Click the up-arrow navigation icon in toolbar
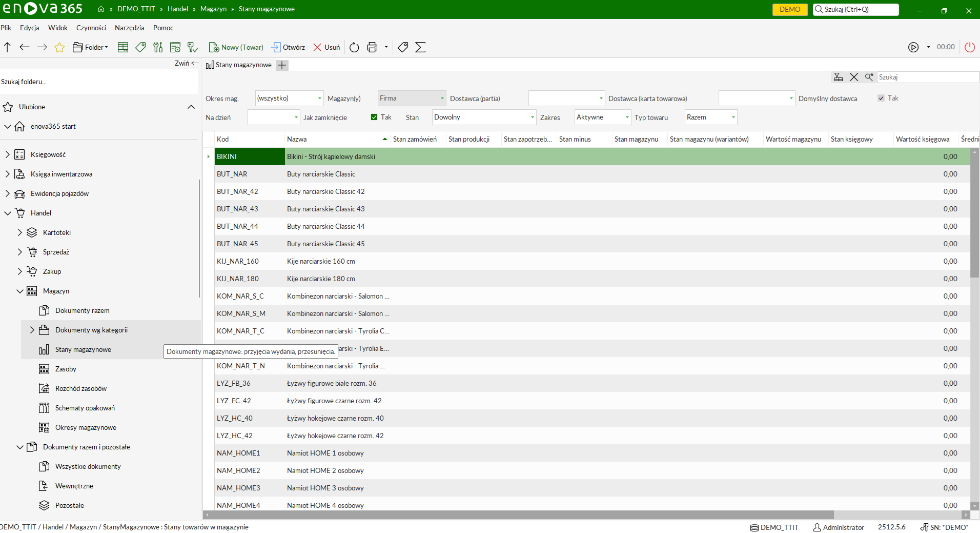This screenshot has height=533, width=980. point(7,47)
